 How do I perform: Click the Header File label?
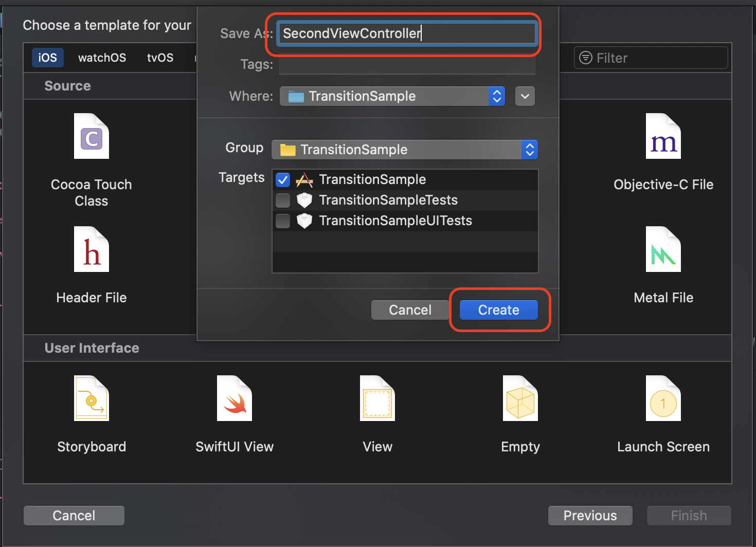[92, 298]
